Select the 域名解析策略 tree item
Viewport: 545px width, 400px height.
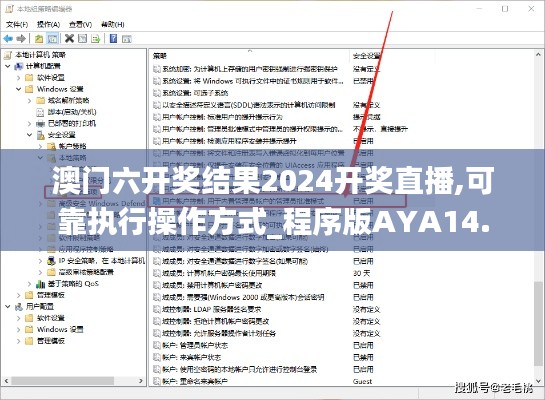(68, 100)
